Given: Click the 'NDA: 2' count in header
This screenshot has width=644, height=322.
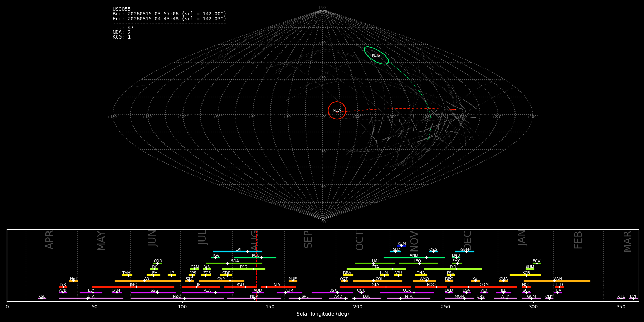Looking at the screenshot, I should coord(122,33).
